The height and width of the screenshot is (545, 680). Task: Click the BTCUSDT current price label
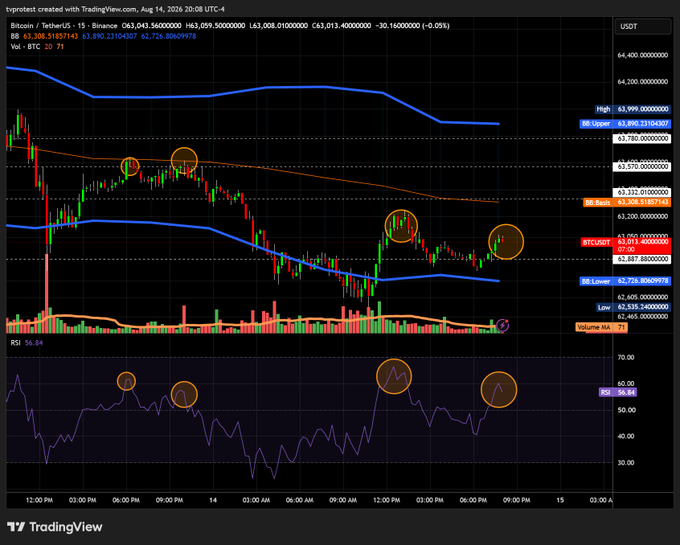click(626, 245)
